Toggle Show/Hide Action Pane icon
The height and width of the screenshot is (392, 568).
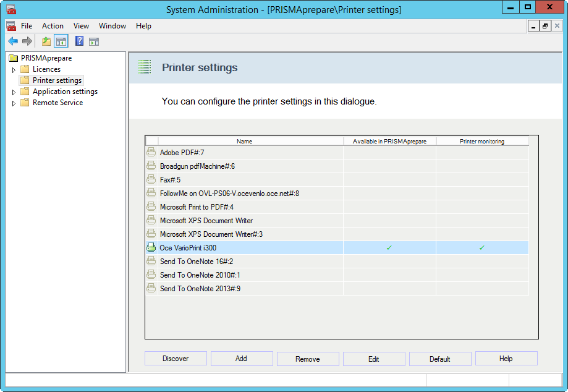pyautogui.click(x=94, y=41)
